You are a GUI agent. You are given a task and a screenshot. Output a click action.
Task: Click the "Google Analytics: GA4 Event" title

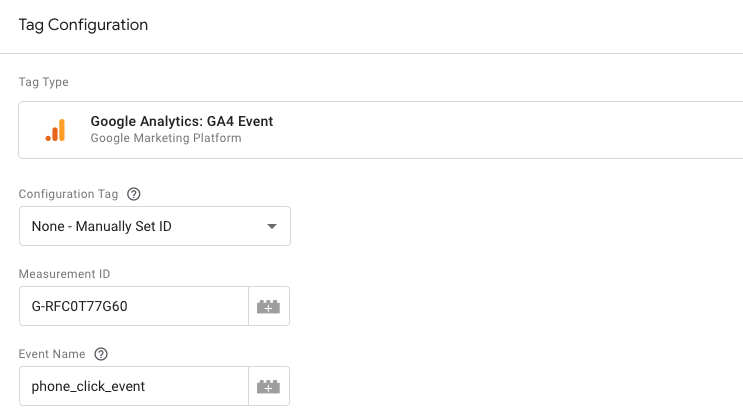pyautogui.click(x=181, y=121)
